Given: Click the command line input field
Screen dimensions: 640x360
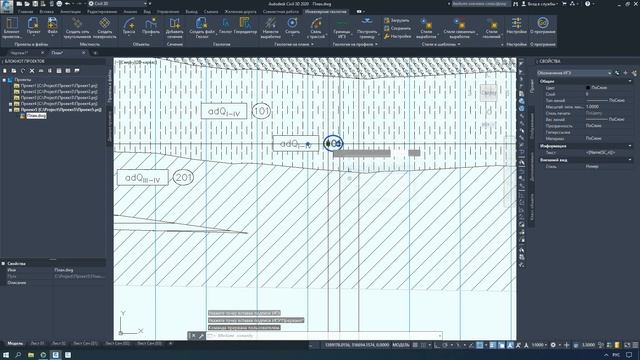Looking at the screenshot, I should [x=324, y=336].
